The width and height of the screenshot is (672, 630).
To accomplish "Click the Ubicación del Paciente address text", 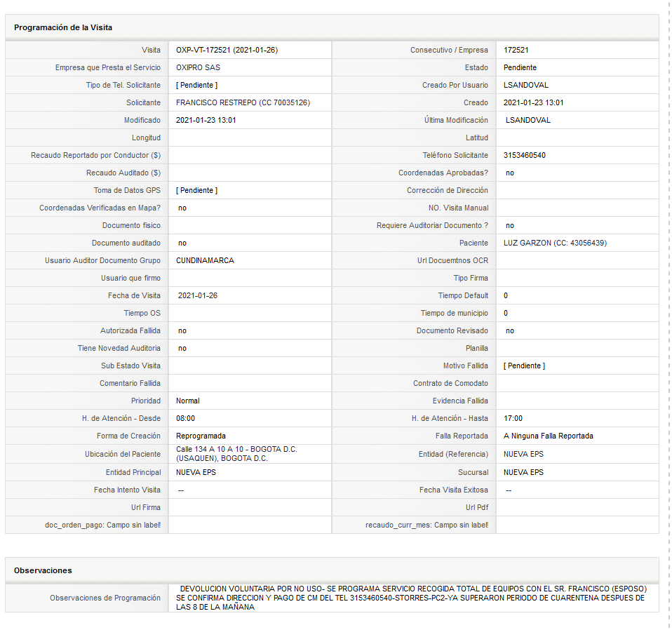I will pos(236,454).
